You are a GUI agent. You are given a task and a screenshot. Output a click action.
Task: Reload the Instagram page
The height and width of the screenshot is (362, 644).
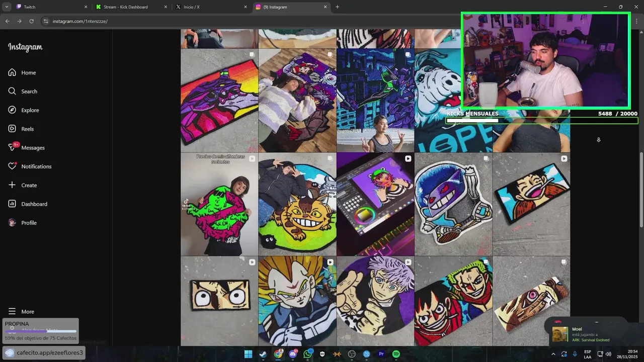coord(31,21)
